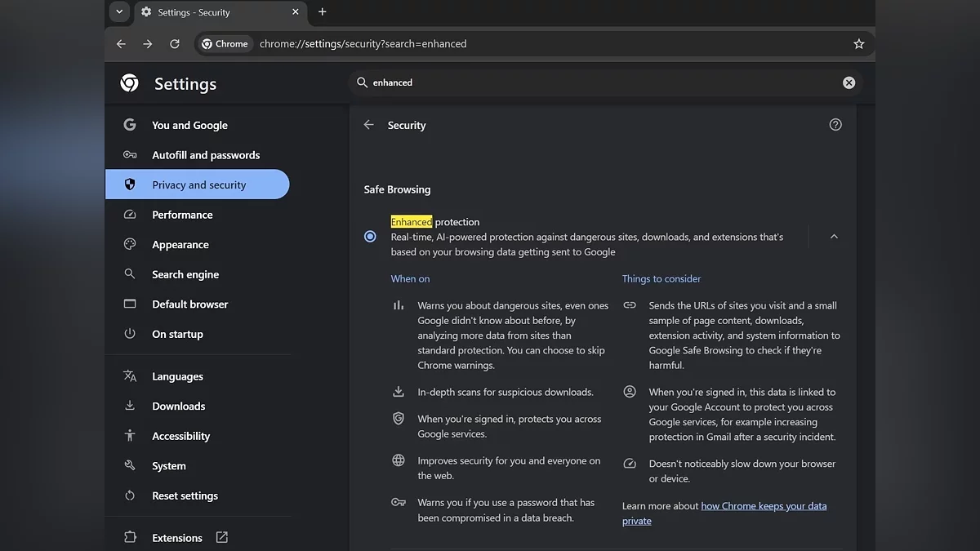Open Security help question mark icon
980x551 pixels.
[835, 125]
